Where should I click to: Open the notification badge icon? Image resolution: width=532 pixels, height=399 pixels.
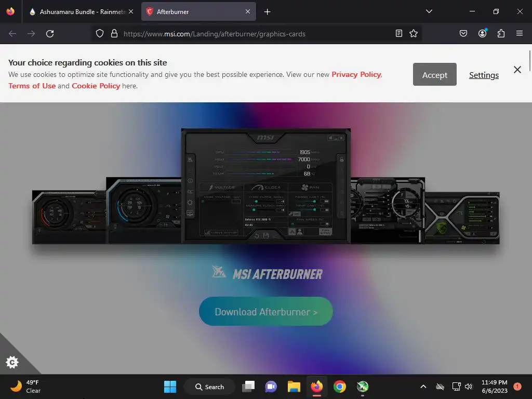tap(517, 386)
